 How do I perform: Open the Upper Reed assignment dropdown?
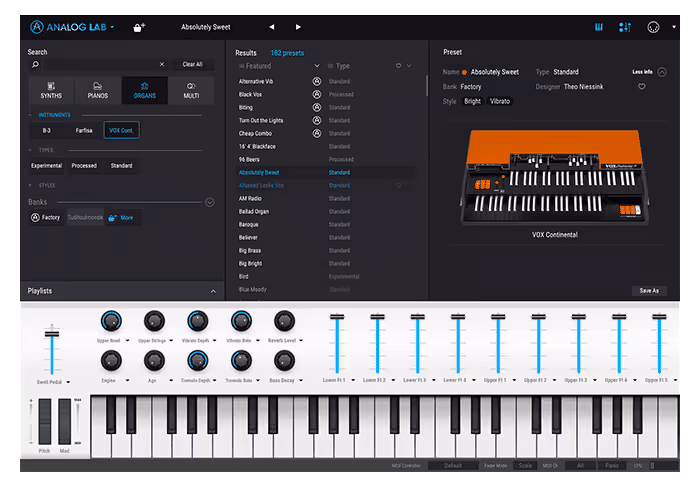(127, 341)
